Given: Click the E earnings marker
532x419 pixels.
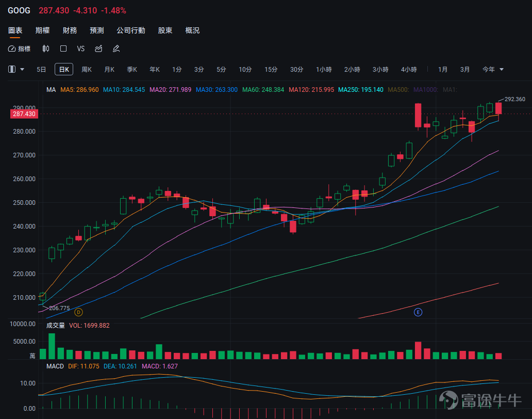Looking at the screenshot, I should [418, 312].
